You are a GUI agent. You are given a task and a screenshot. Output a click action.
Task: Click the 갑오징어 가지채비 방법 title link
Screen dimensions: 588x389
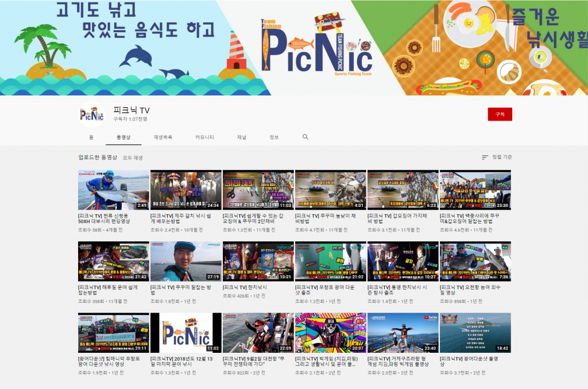pyautogui.click(x=401, y=218)
